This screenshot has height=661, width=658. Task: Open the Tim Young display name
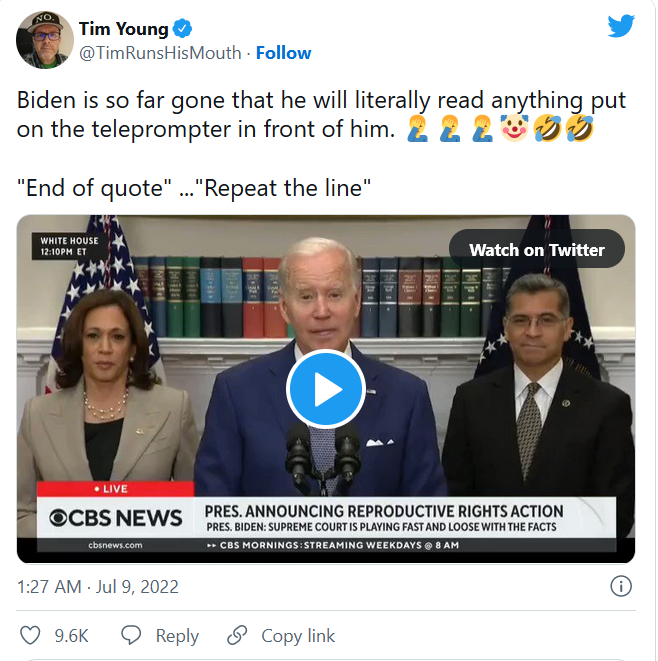point(123,29)
